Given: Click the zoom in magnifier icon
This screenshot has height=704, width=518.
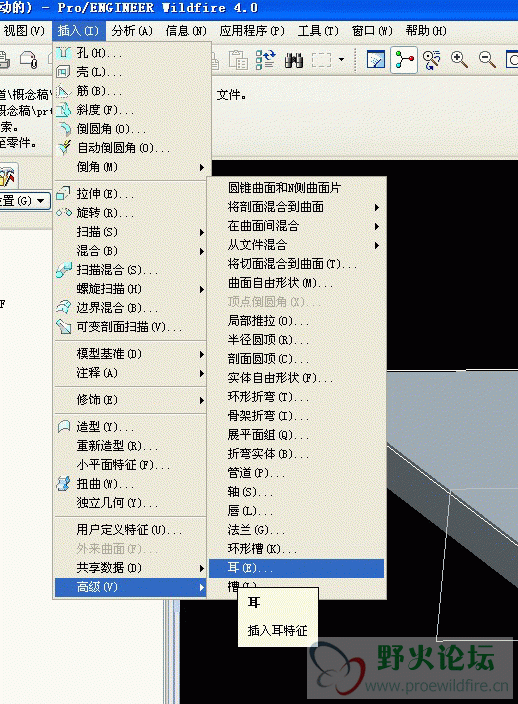Looking at the screenshot, I should point(459,60).
